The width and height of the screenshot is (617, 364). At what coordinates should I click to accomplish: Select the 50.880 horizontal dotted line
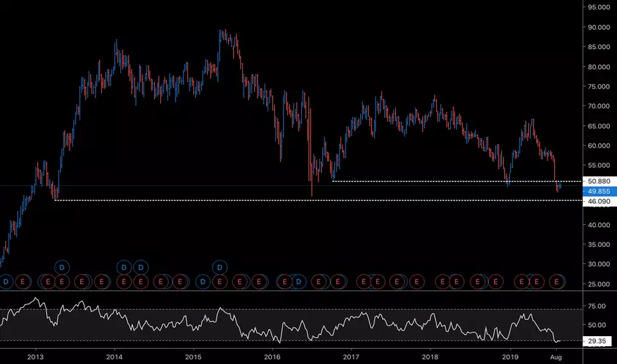(x=456, y=181)
